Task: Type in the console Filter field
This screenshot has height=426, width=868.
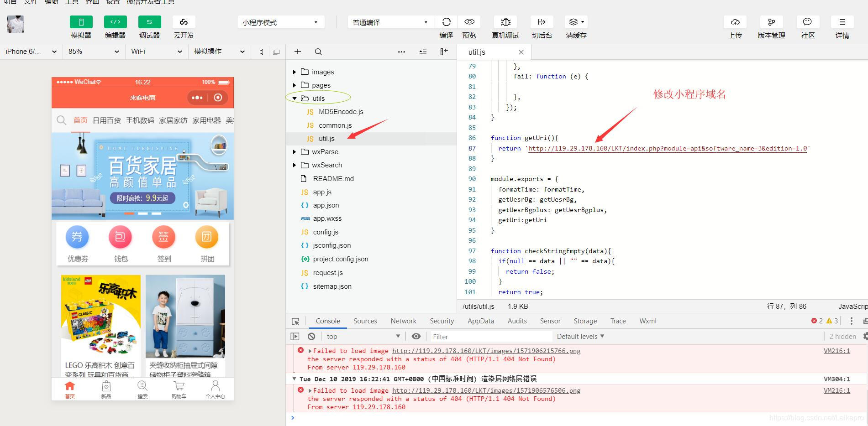Action: click(x=491, y=336)
